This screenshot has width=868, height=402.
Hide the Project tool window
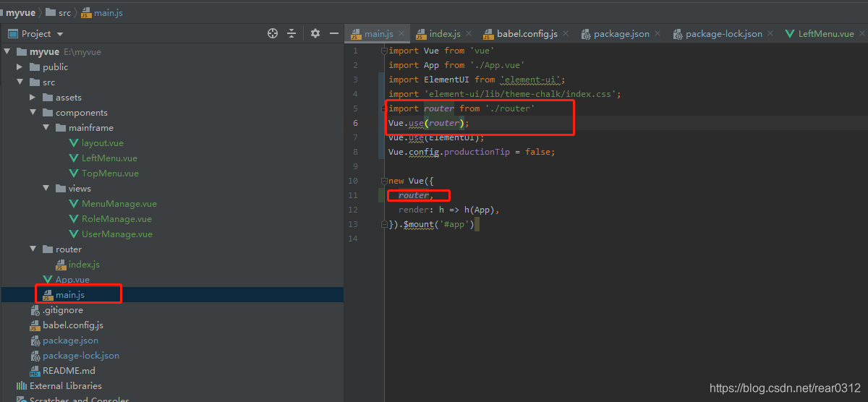(x=333, y=33)
